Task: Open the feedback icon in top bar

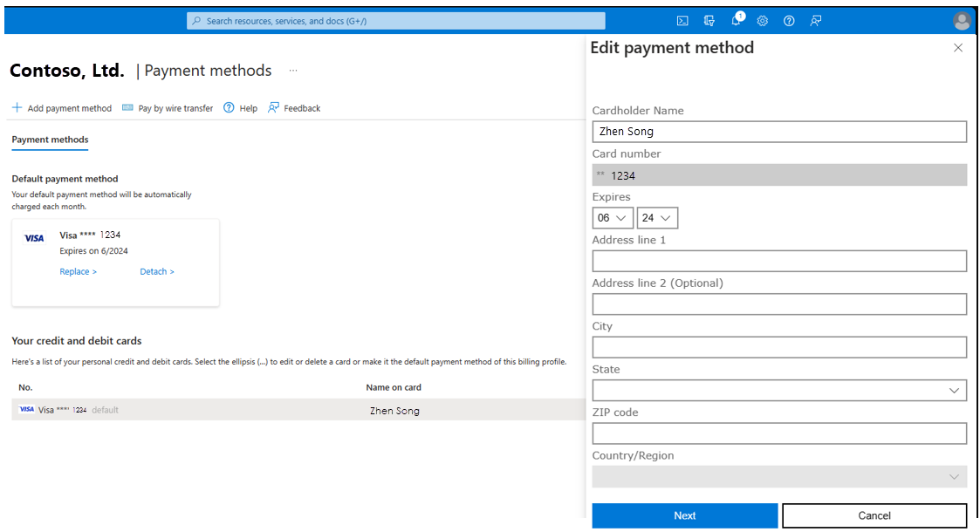Action: click(816, 21)
